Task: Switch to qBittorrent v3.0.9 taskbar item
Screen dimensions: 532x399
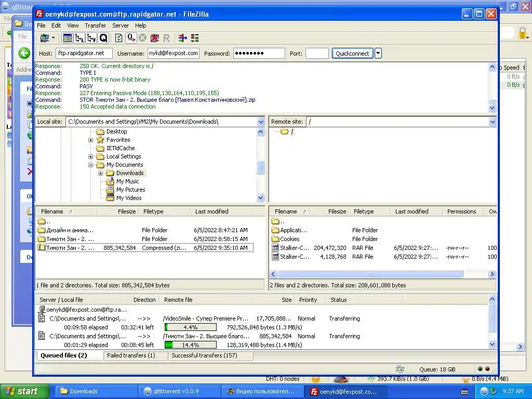Action: (x=179, y=391)
